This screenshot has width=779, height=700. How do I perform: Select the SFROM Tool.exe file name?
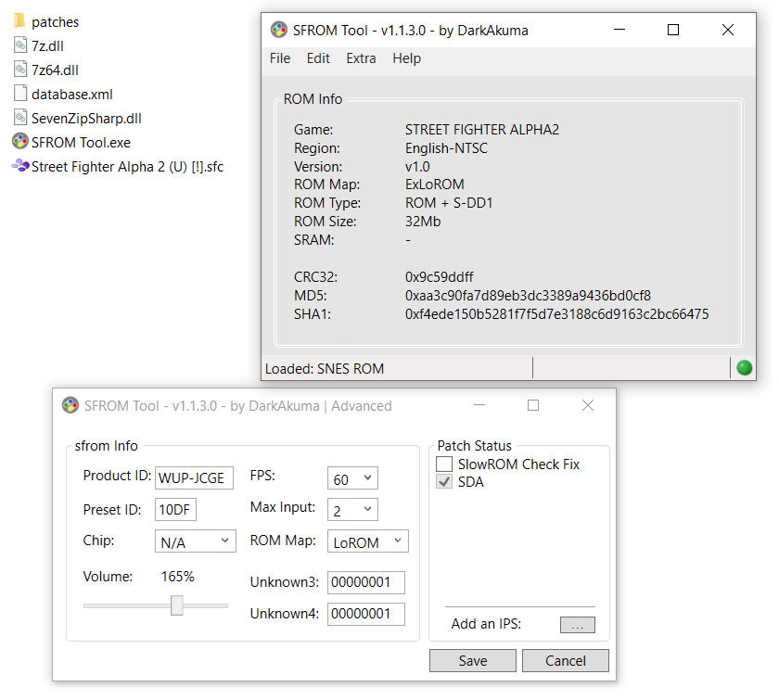point(81,142)
